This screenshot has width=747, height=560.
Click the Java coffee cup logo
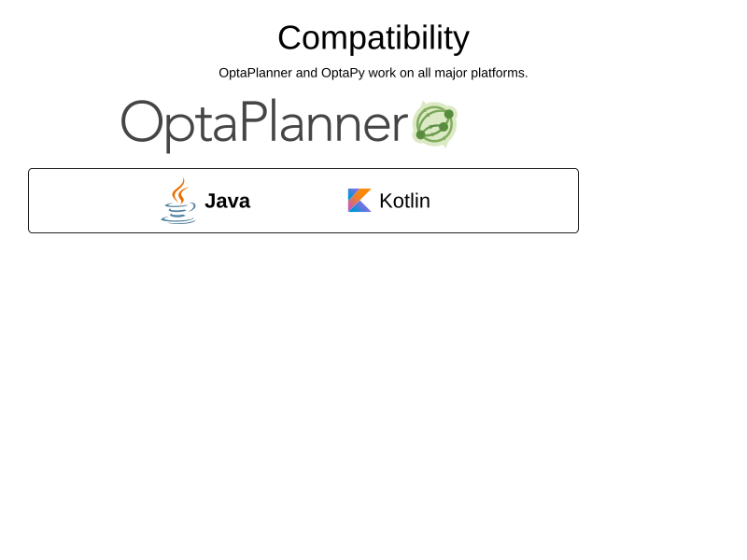click(178, 201)
